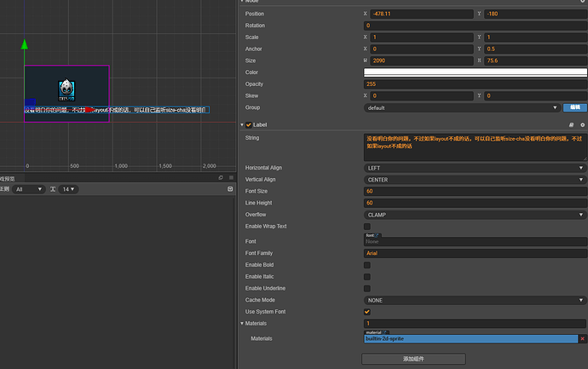
Task: Uncheck the Use System Font checkbox
Action: 367,312
